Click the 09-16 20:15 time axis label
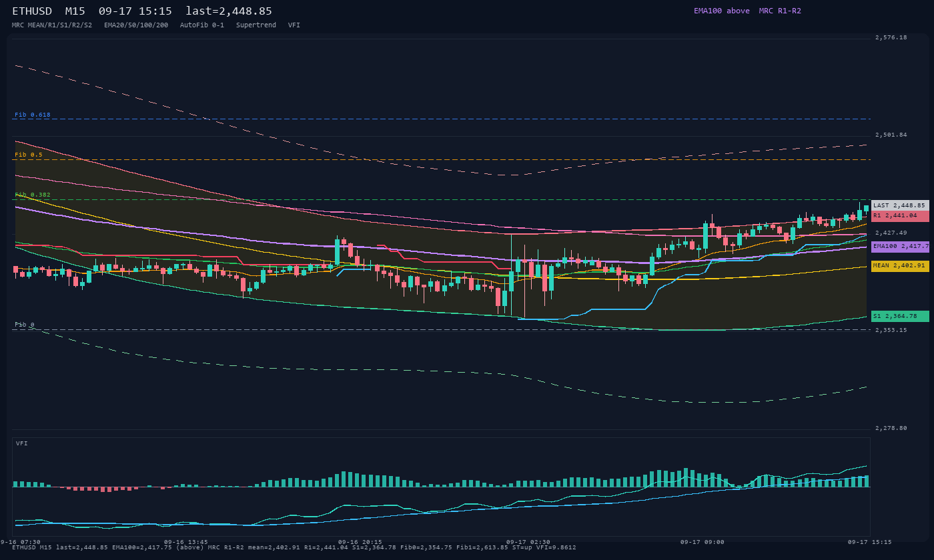934x560 pixels. [x=360, y=542]
